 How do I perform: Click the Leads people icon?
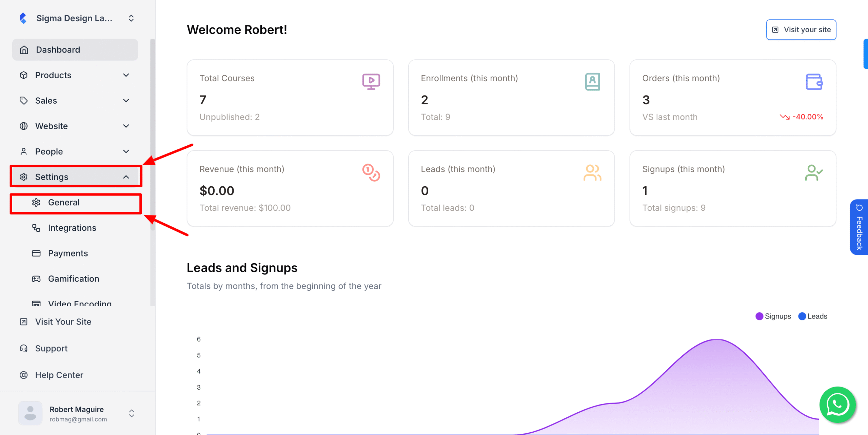click(592, 173)
